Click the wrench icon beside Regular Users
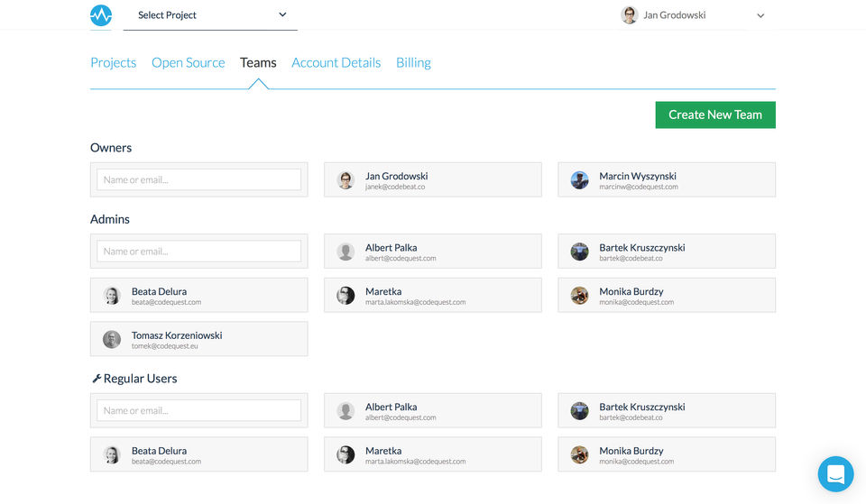 [x=97, y=378]
